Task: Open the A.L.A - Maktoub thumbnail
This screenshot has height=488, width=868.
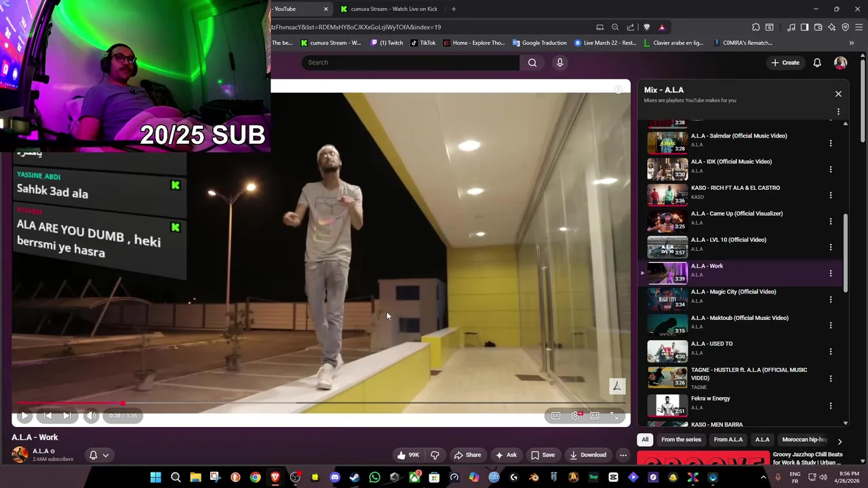Action: [x=667, y=325]
